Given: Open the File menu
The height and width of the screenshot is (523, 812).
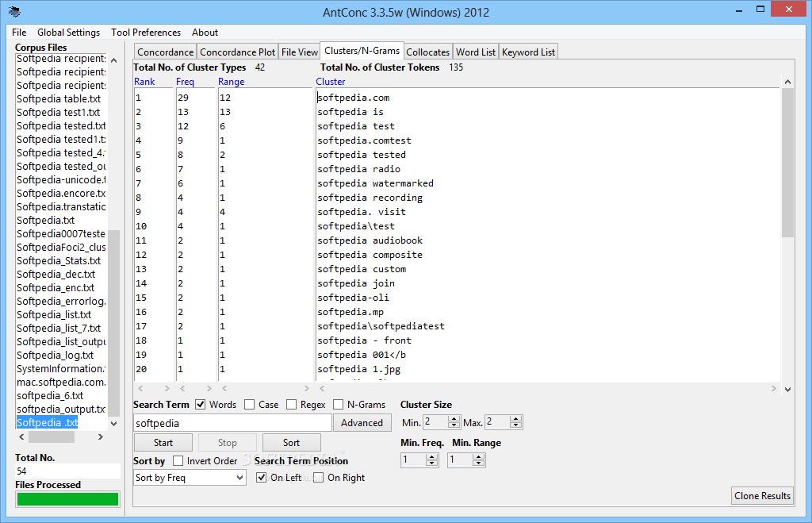Looking at the screenshot, I should [19, 32].
